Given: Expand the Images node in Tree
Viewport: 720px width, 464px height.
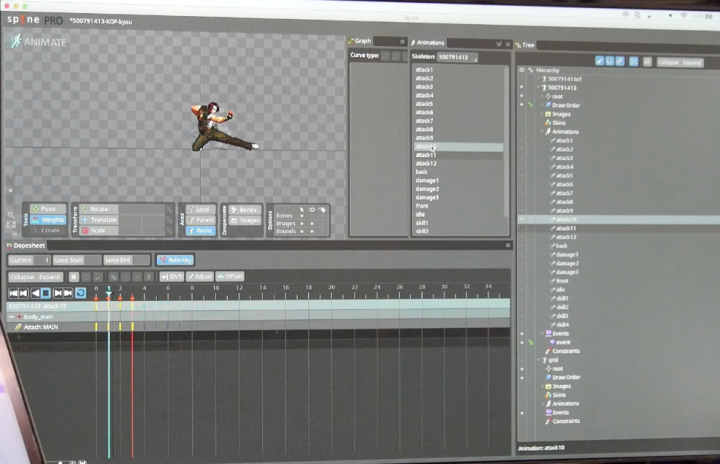Looking at the screenshot, I should [541, 113].
